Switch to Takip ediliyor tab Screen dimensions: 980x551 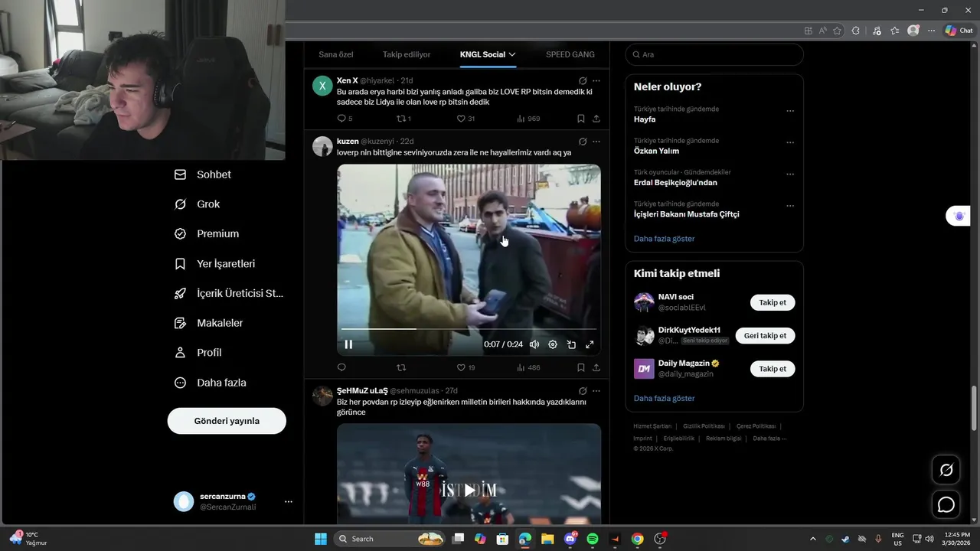tap(407, 54)
